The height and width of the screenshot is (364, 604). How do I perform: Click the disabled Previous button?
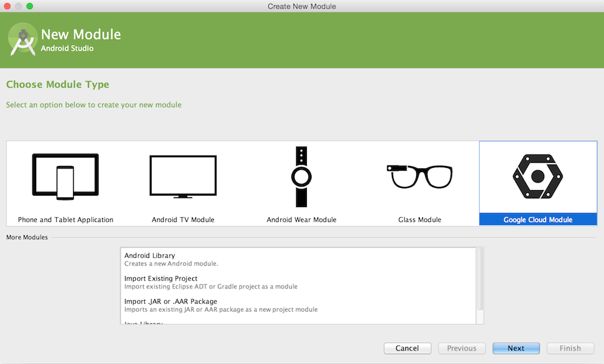[x=461, y=348]
